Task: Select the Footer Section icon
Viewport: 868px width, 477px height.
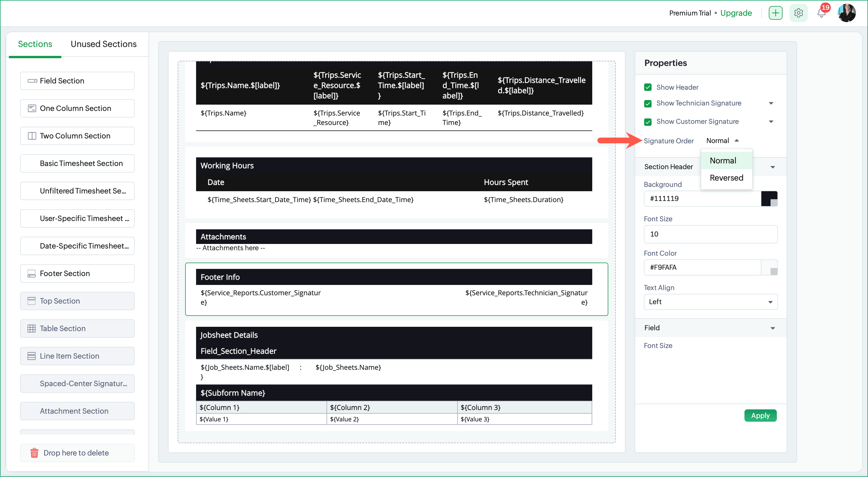Action: coord(31,273)
